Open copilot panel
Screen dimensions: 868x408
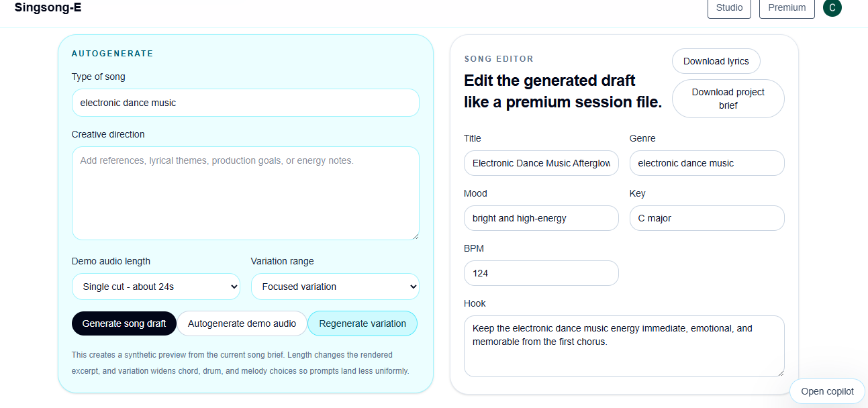coord(828,391)
